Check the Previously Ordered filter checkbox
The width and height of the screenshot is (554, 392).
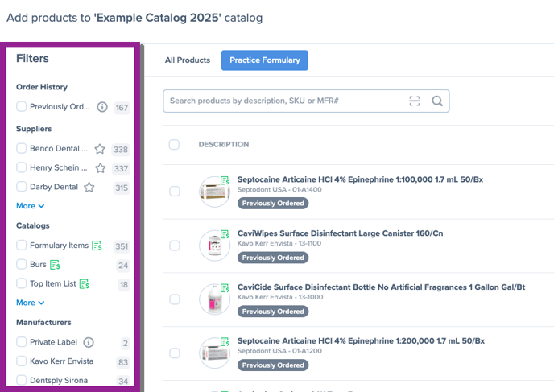22,106
